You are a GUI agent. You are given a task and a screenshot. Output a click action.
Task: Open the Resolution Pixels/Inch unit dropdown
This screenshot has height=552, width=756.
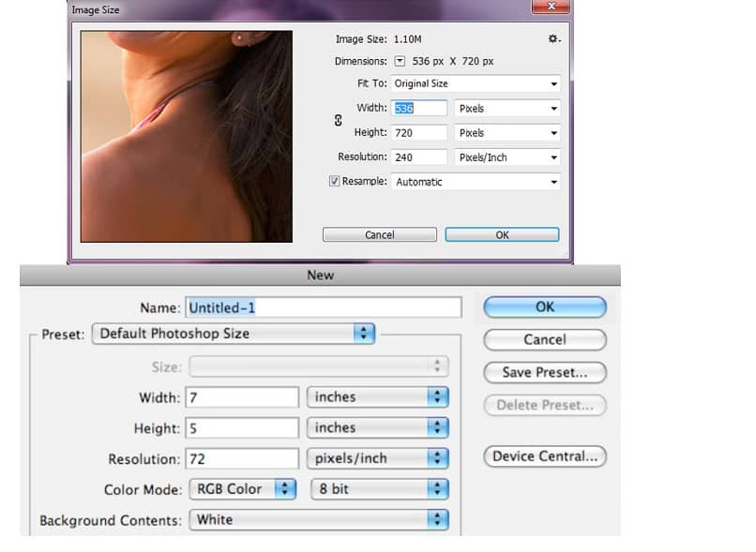point(507,157)
